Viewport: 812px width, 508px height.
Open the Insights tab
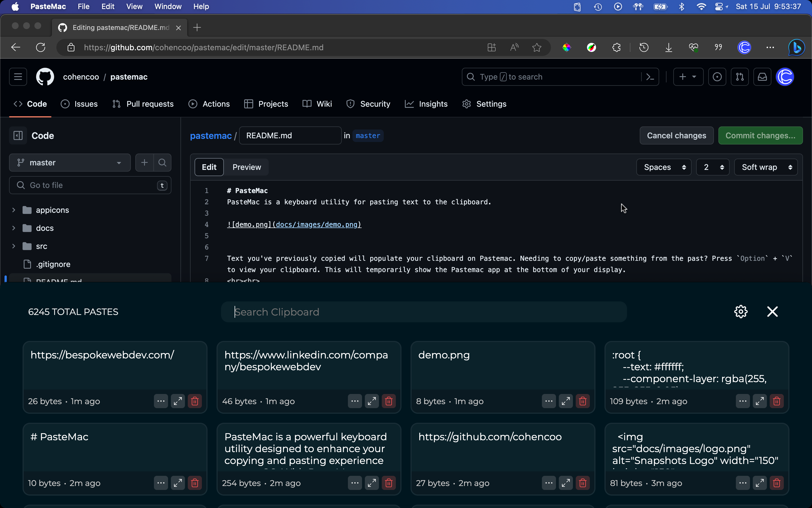click(427, 104)
